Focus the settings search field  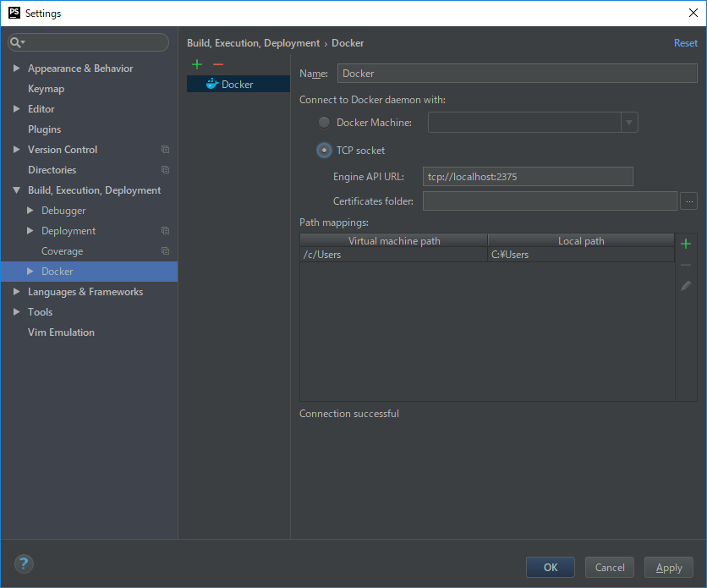coord(88,42)
